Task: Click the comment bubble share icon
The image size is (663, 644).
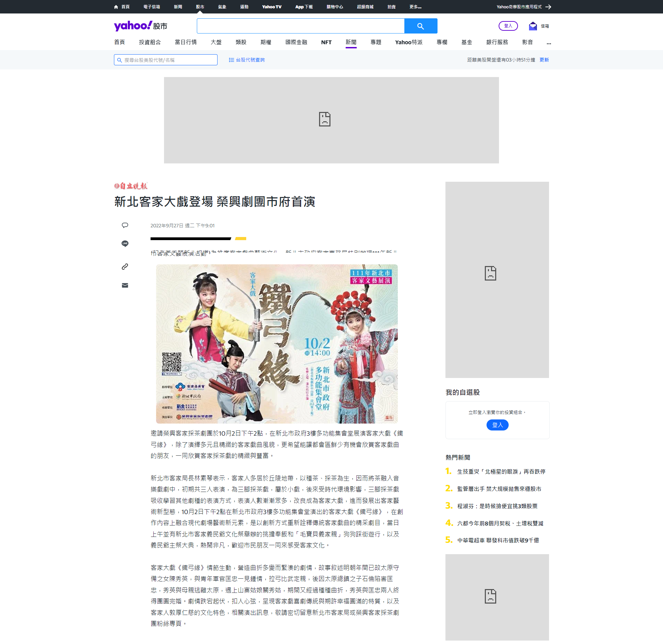Action: click(x=125, y=225)
